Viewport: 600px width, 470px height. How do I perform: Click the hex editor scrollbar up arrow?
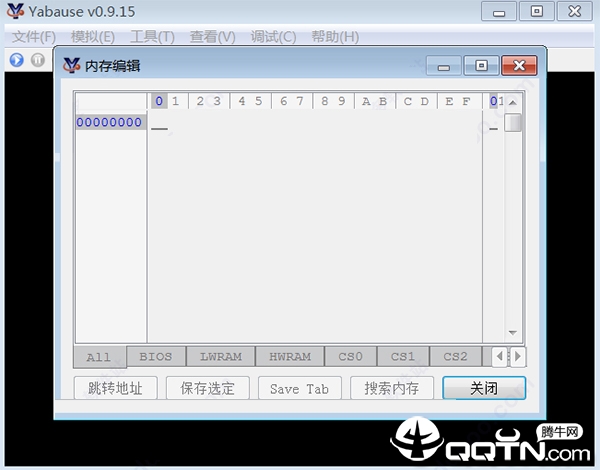(x=513, y=102)
